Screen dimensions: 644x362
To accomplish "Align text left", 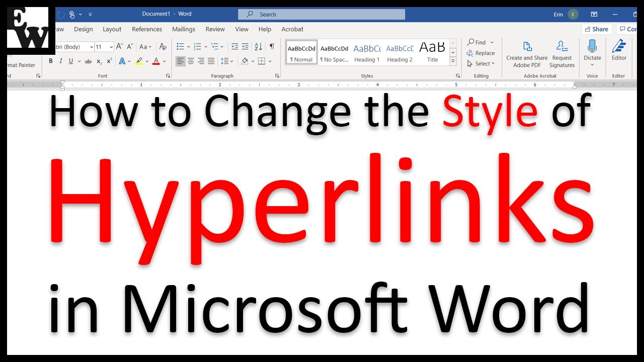I will [180, 61].
